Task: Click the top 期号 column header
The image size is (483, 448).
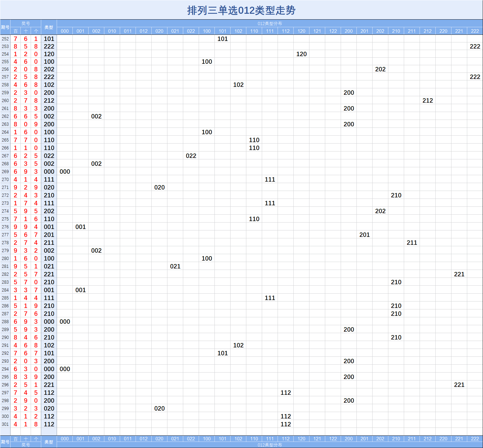Action: pyautogui.click(x=5, y=27)
